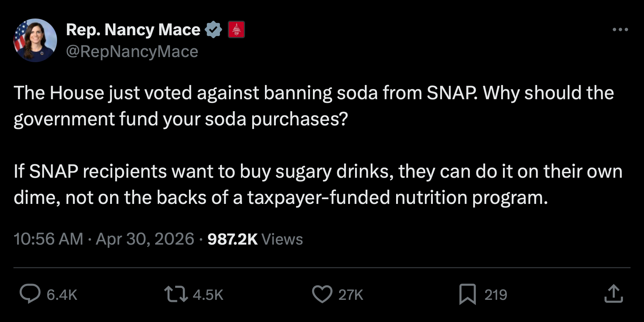
Task: Click the 6.4K replies count
Action: coord(62,295)
